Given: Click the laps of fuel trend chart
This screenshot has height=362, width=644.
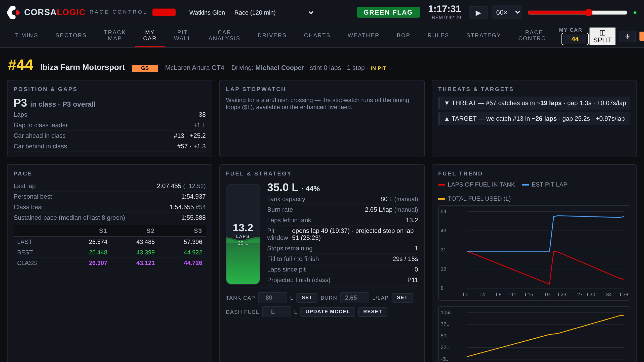Looking at the screenshot, I should (x=534, y=253).
